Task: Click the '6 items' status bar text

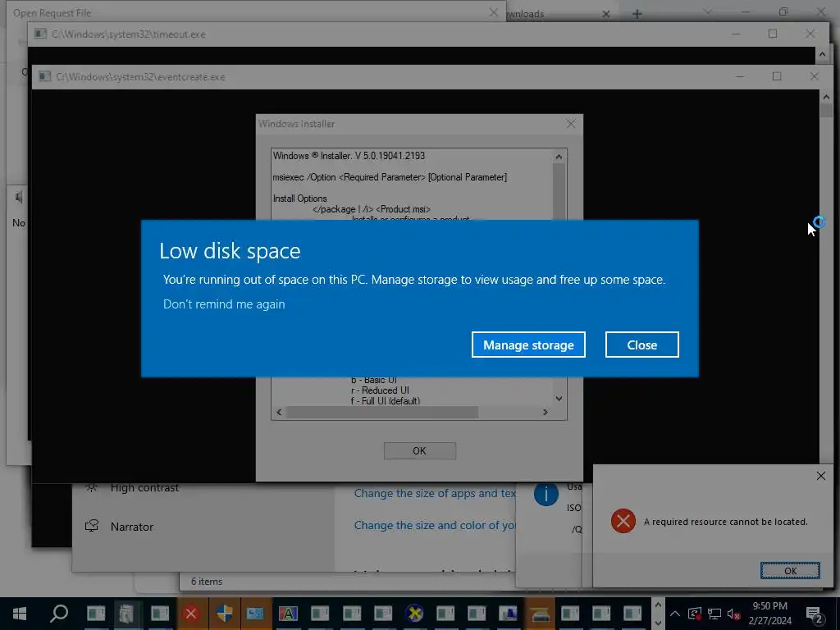Action: point(207,582)
